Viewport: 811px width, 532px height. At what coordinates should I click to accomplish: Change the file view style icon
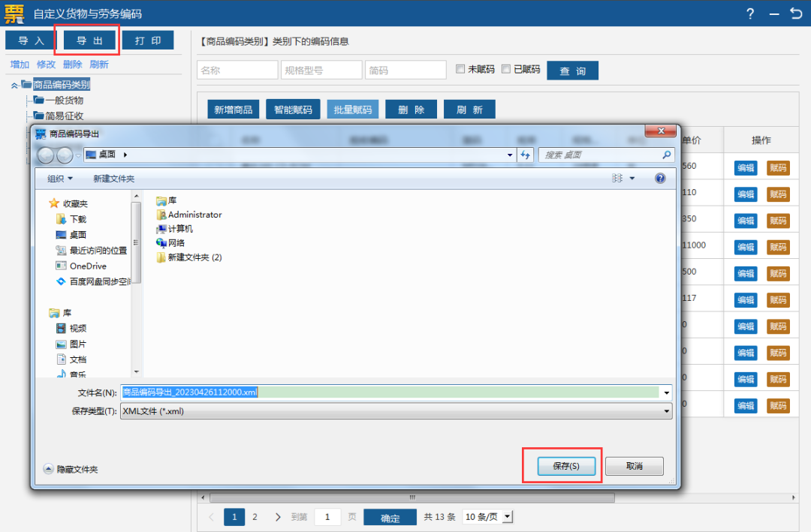617,179
